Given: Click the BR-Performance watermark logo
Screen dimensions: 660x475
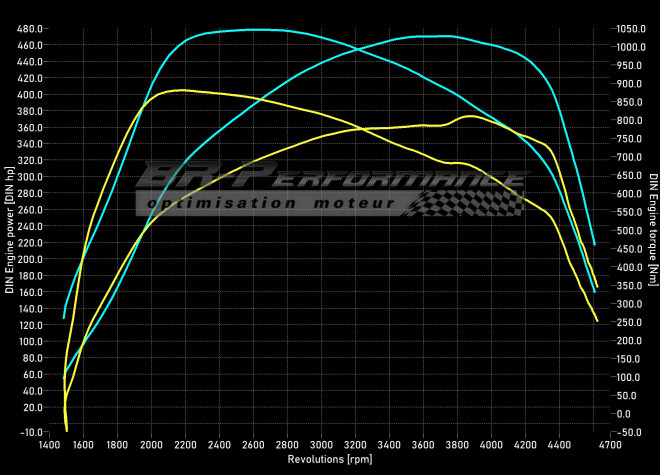Looking at the screenshot, I should pyautogui.click(x=330, y=180).
